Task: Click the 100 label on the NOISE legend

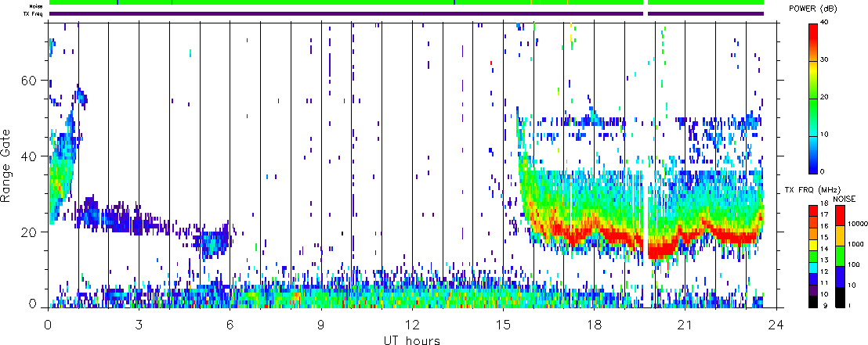Action: pyautogui.click(x=854, y=264)
